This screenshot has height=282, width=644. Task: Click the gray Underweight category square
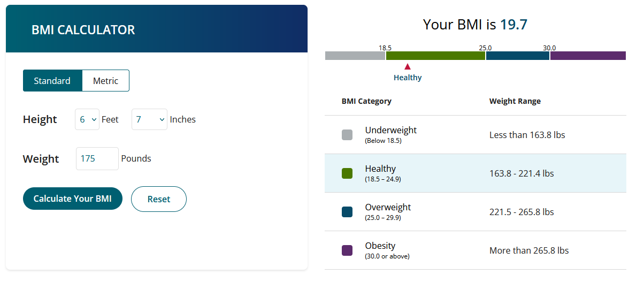tap(347, 135)
